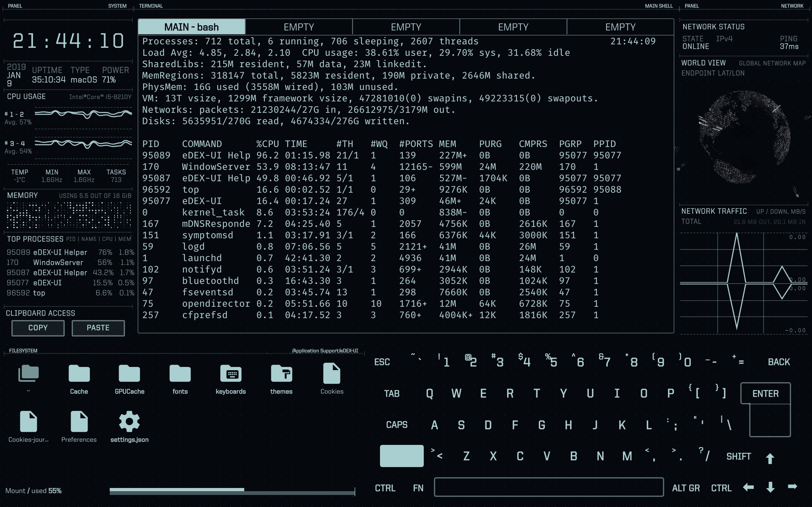Click the COPY clipboard button
Viewport: 812px width, 507px height.
(x=38, y=328)
